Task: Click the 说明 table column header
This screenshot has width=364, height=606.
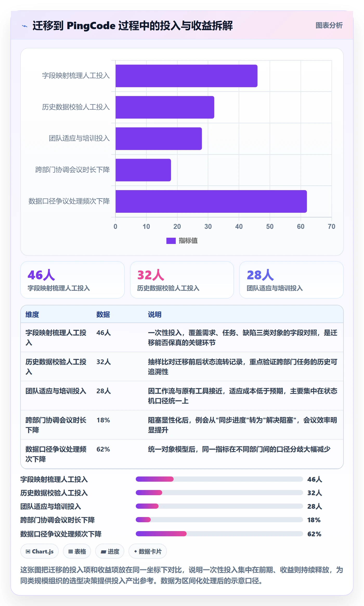Action: tap(155, 314)
